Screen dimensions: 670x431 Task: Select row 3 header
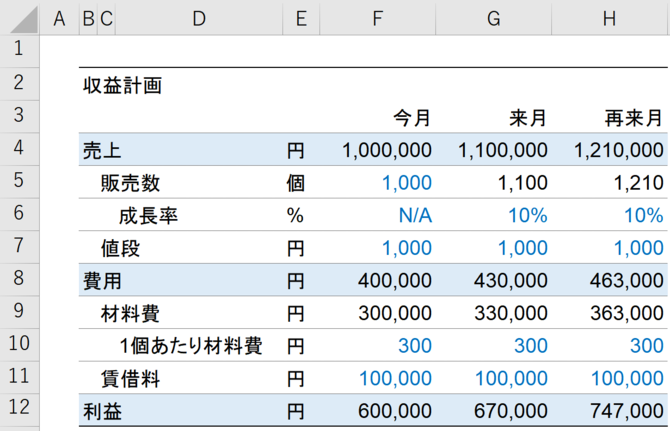[x=19, y=116]
